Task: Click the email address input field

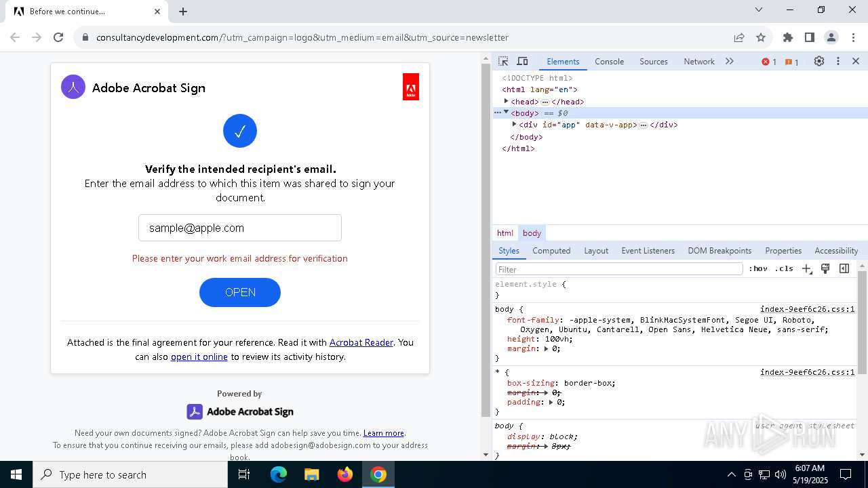Action: (240, 228)
